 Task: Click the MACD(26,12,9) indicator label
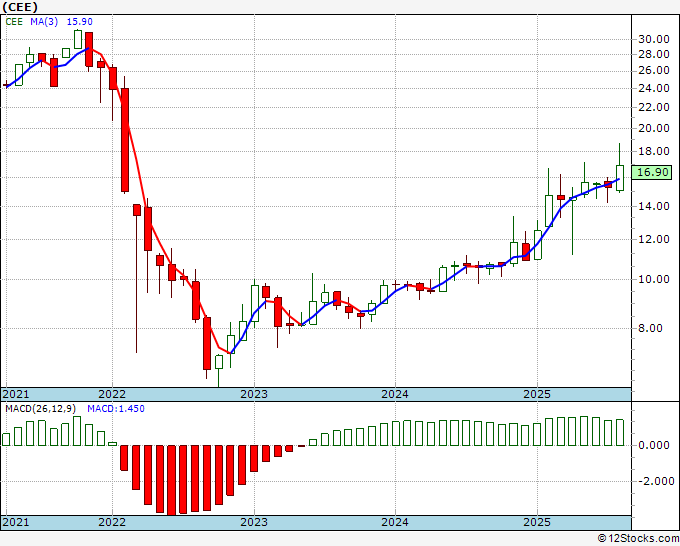coord(41,409)
